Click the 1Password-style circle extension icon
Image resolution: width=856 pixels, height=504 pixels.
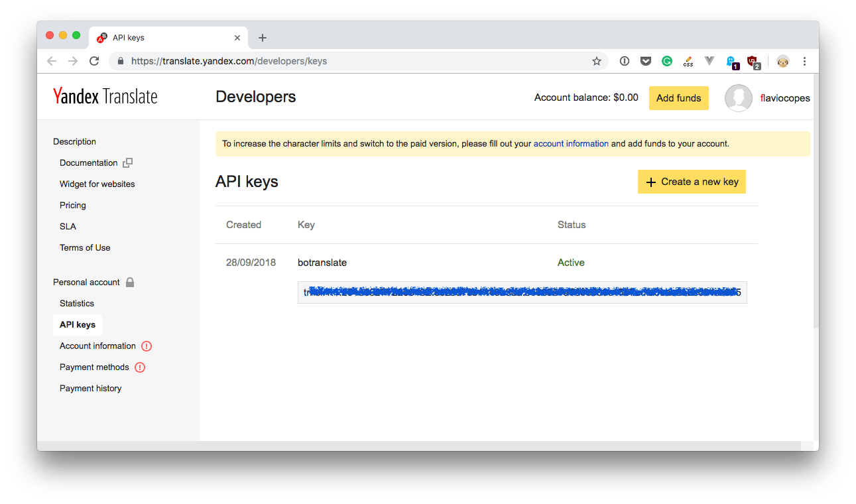tap(625, 61)
